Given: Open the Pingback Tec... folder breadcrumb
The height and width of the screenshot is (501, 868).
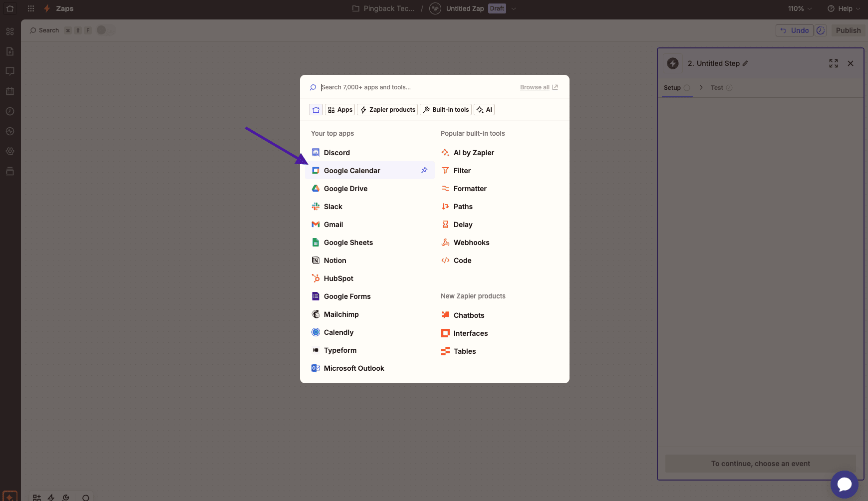Looking at the screenshot, I should 383,8.
